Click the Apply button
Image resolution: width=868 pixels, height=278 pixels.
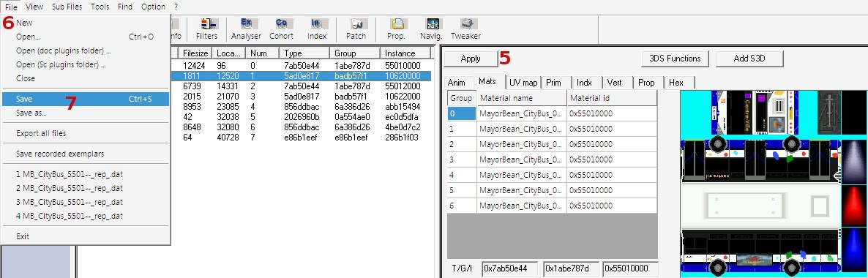(x=471, y=58)
